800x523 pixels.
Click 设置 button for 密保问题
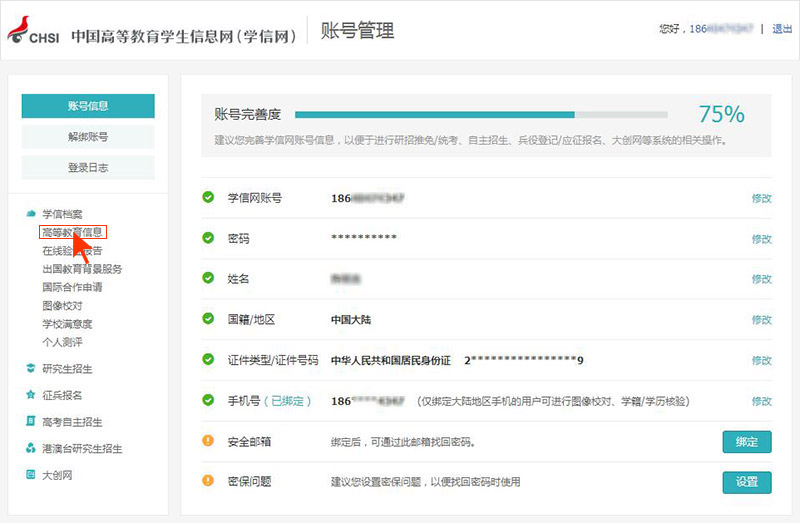point(747,482)
